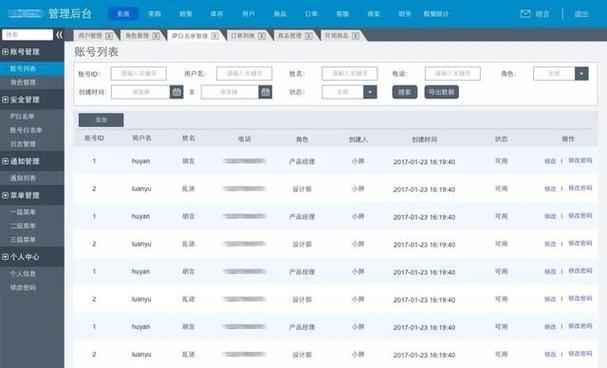
Task: Collapse the sidebar with the double-chevron icon
Action: tap(59, 35)
